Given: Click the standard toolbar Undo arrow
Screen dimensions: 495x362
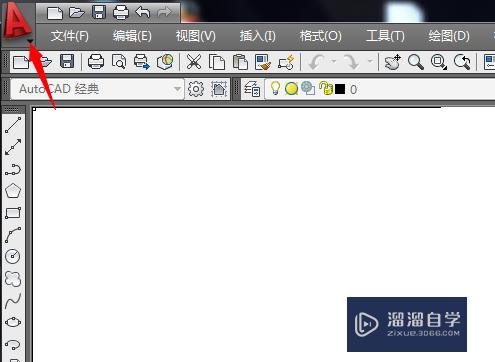Looking at the screenshot, I should click(x=317, y=62).
